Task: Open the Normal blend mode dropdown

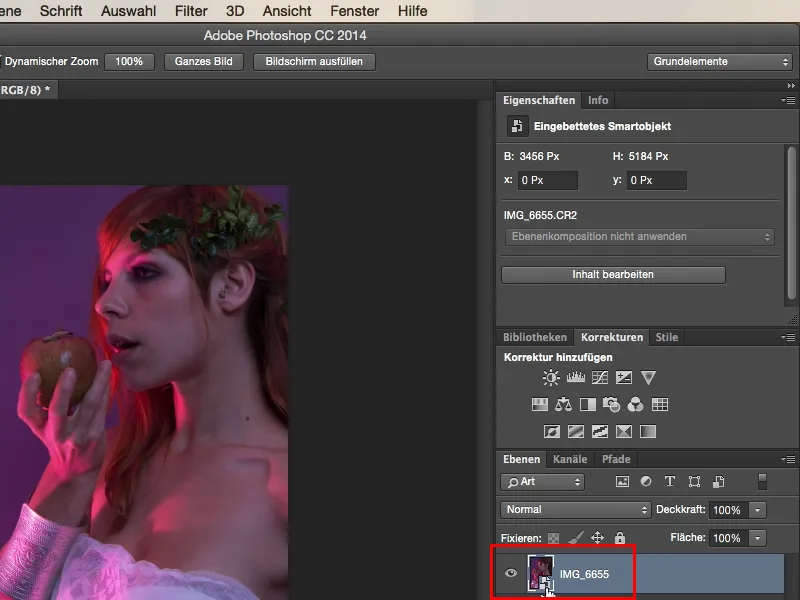Action: pos(576,510)
